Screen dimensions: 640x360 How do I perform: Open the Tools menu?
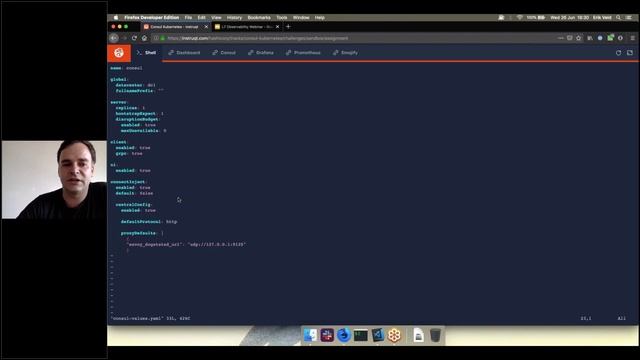pos(282,18)
